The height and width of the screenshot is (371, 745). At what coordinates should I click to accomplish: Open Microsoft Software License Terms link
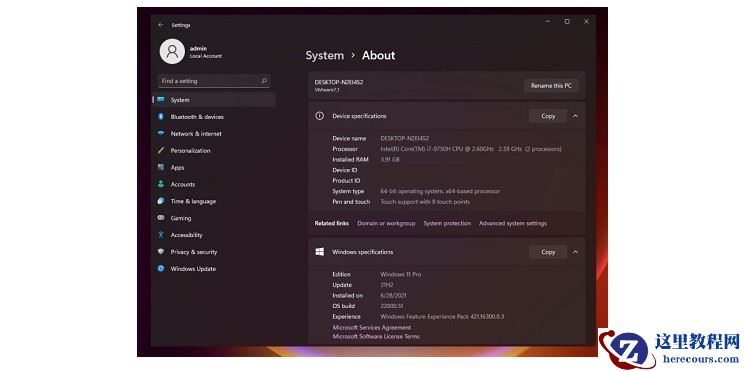click(376, 336)
